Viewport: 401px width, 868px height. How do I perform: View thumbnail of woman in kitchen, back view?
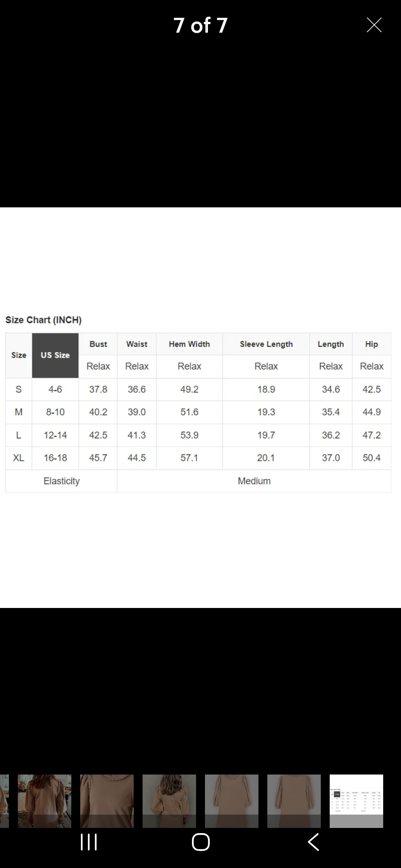45,801
